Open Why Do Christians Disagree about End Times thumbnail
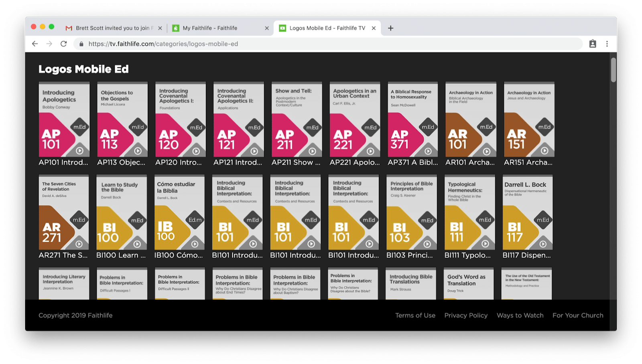642x364 pixels. (238, 284)
